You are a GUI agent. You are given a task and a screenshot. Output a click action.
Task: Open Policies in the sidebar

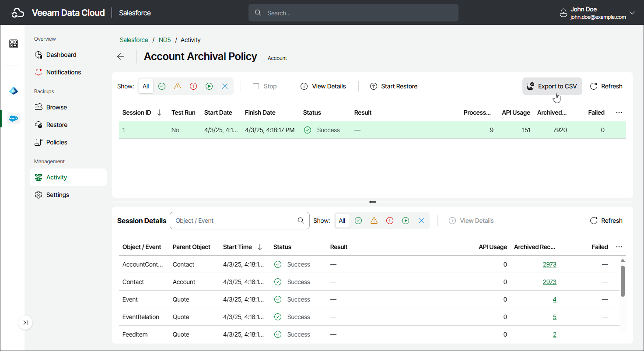click(x=68, y=142)
